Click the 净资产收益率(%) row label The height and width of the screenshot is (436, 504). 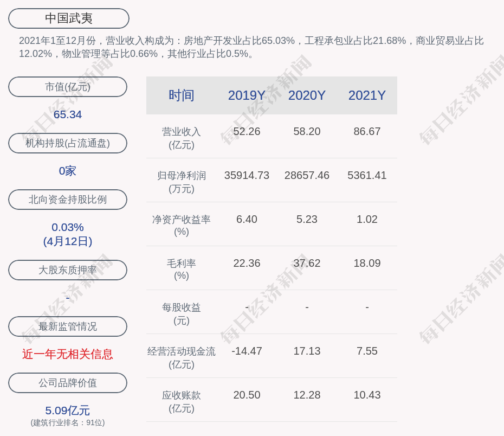(x=182, y=226)
